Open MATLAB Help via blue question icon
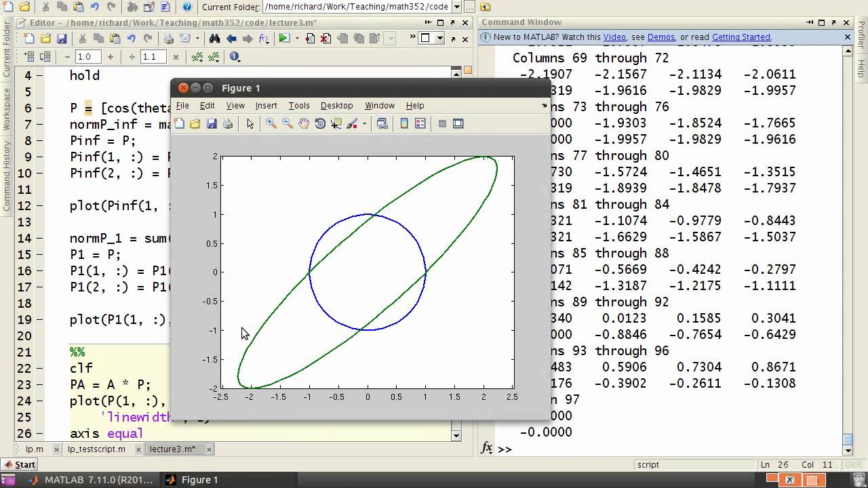 pos(186,7)
